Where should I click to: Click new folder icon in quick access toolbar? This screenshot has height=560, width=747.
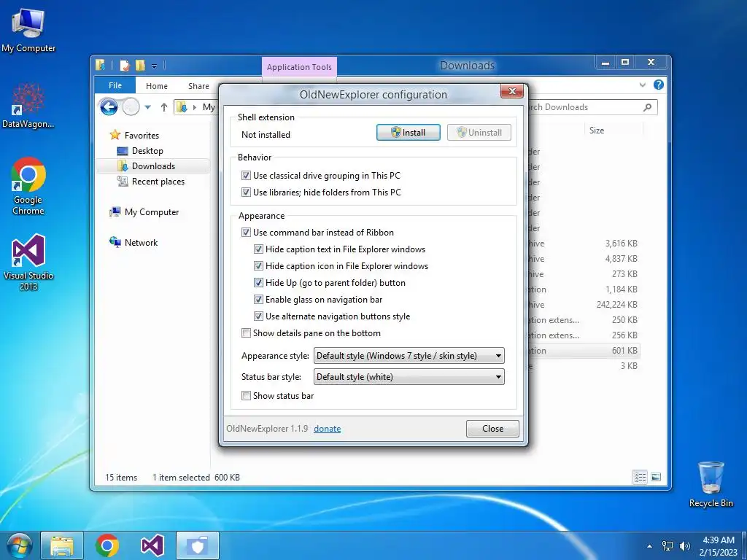point(140,65)
